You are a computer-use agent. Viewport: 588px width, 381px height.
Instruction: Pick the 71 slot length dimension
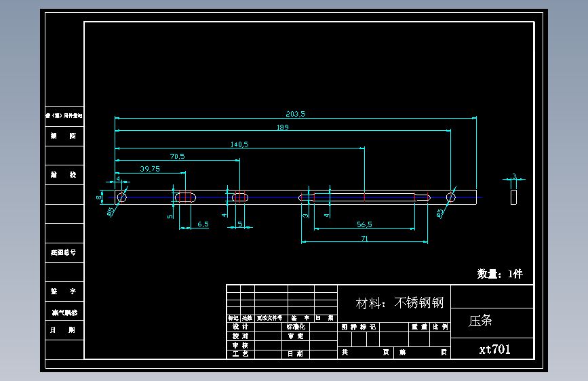click(364, 239)
